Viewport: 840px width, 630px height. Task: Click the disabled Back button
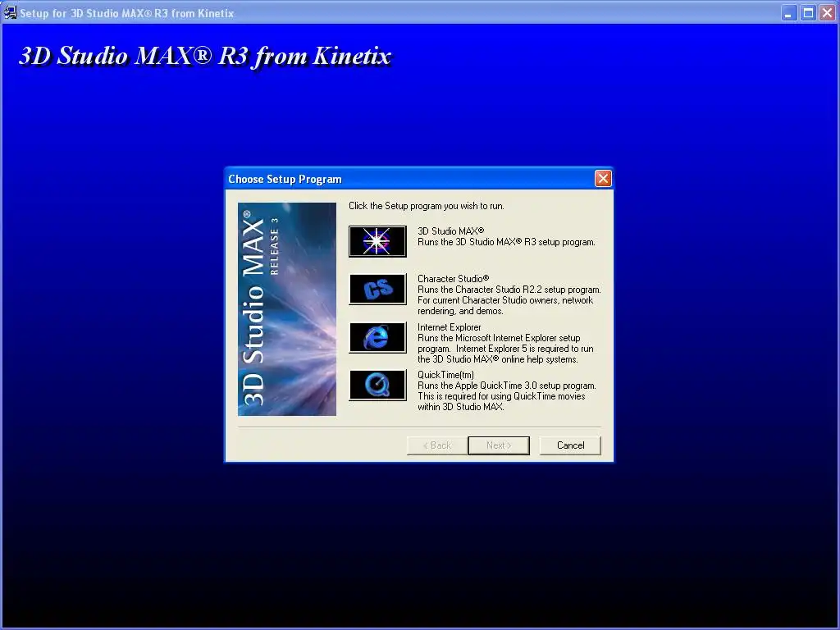coord(437,445)
